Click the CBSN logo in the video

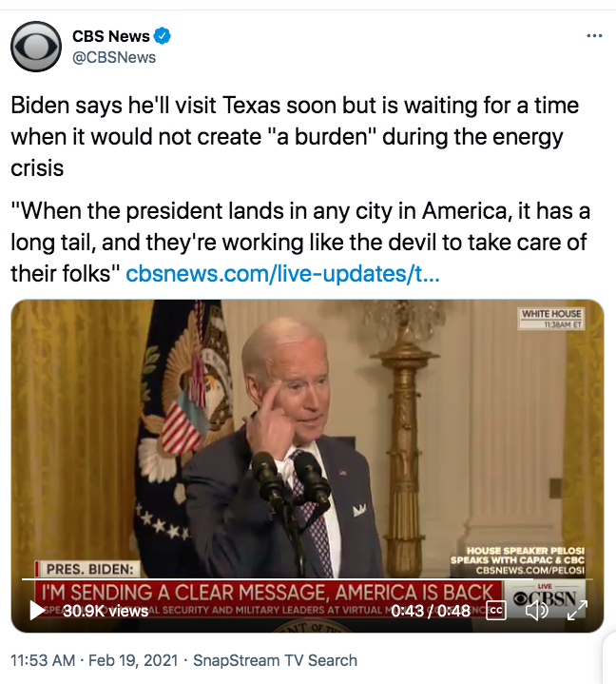pos(545,598)
